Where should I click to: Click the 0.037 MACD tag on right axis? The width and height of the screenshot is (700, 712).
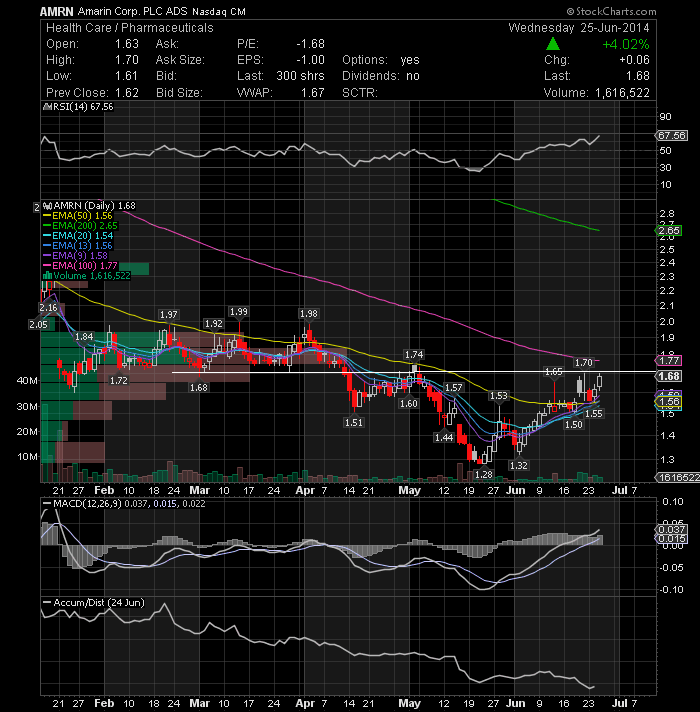pos(672,529)
